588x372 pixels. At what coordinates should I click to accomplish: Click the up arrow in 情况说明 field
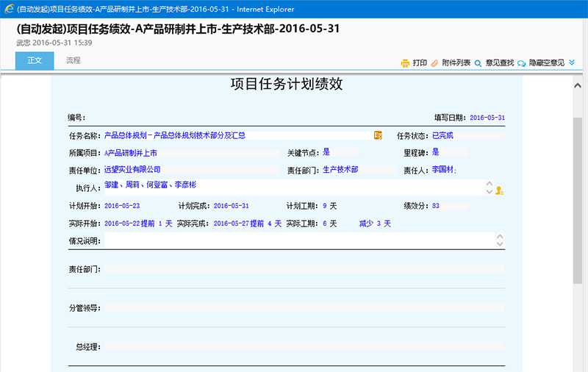click(500, 237)
